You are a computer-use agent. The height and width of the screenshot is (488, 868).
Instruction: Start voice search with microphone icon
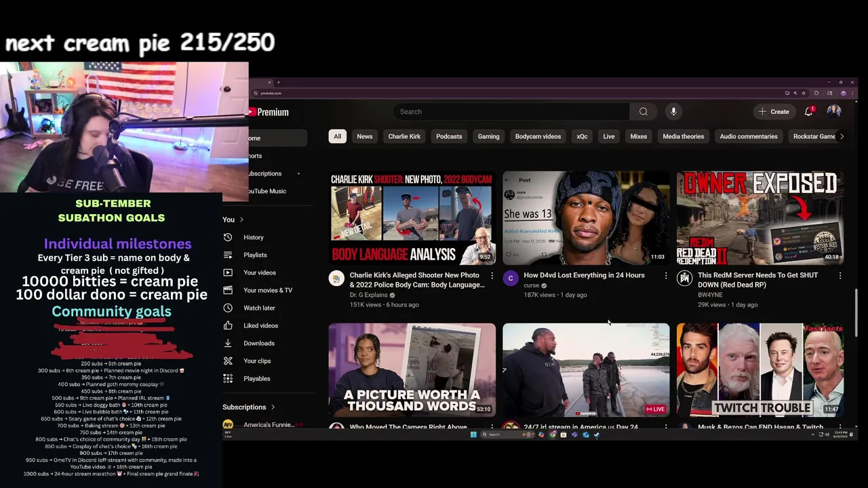673,112
